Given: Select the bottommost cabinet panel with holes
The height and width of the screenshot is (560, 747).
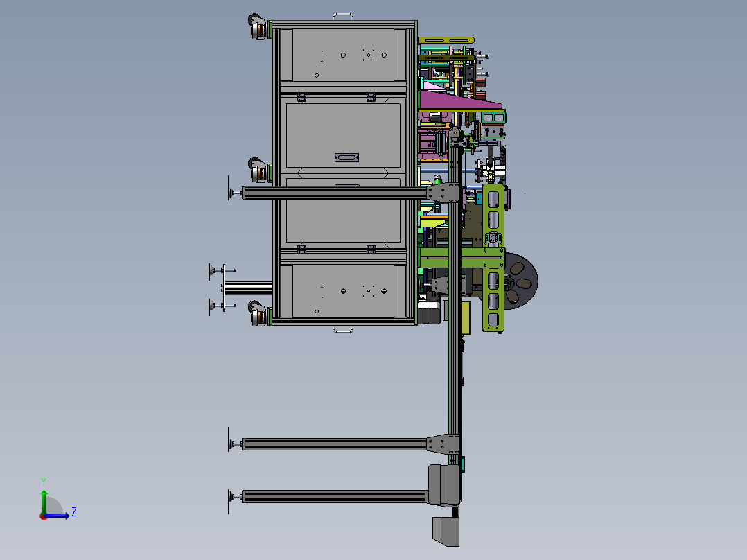Looking at the screenshot, I should (343, 291).
